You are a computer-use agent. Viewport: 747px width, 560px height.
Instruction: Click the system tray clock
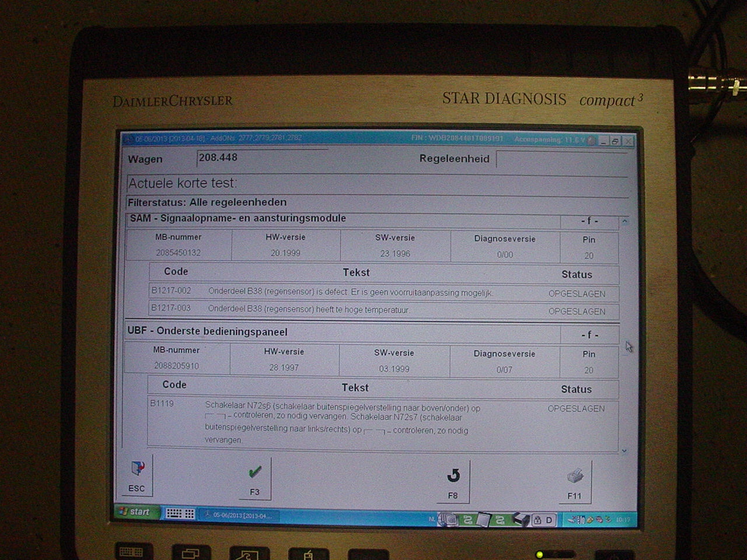(623, 520)
